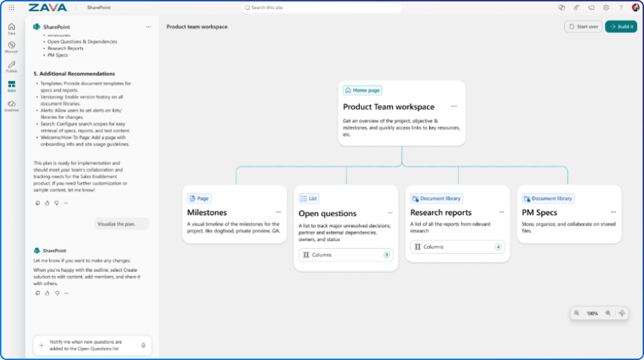The height and width of the screenshot is (360, 644).
Task: Click the 100% zoom level value
Action: [592, 313]
